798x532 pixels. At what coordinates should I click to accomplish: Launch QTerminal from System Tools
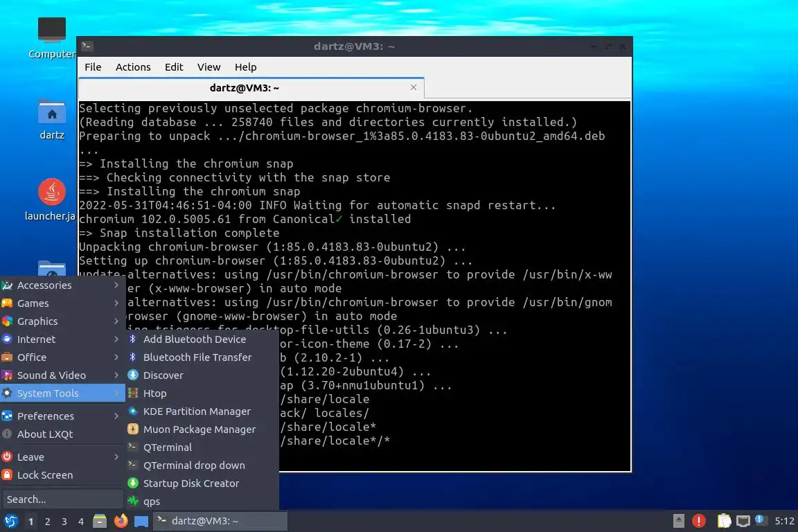click(x=202, y=447)
